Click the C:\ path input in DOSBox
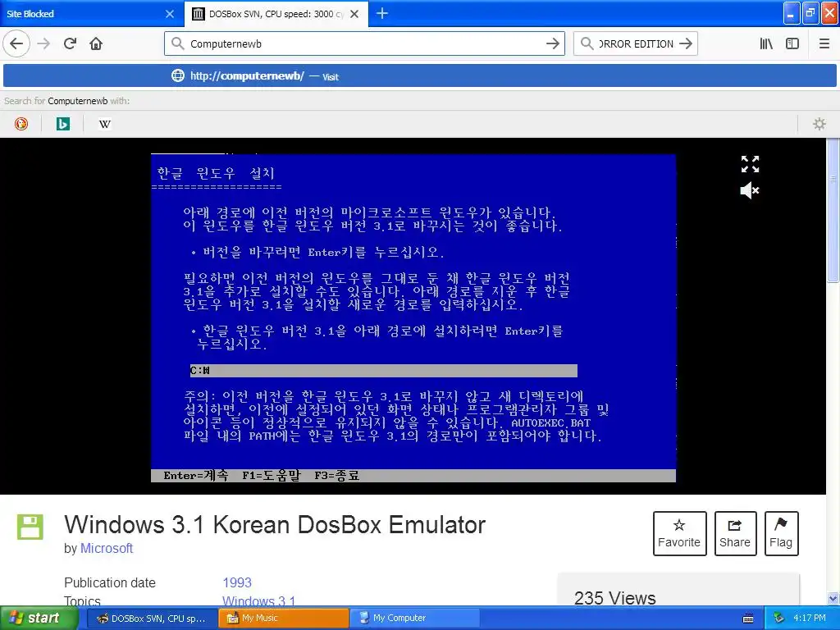840x630 pixels. point(384,370)
